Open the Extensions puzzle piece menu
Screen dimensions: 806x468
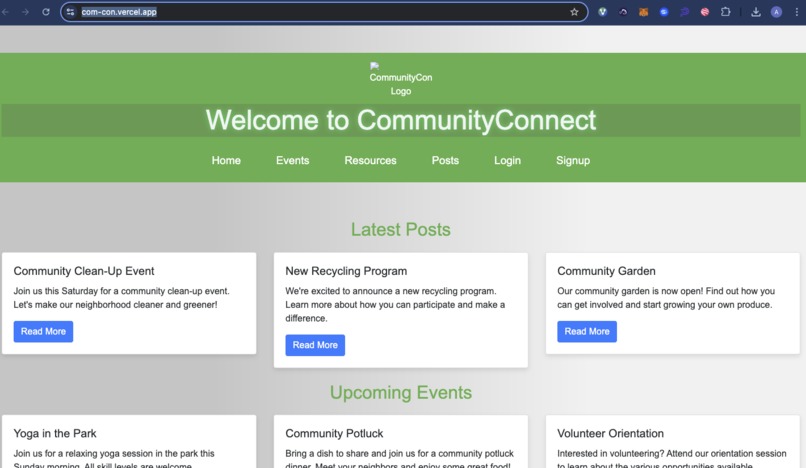point(725,12)
